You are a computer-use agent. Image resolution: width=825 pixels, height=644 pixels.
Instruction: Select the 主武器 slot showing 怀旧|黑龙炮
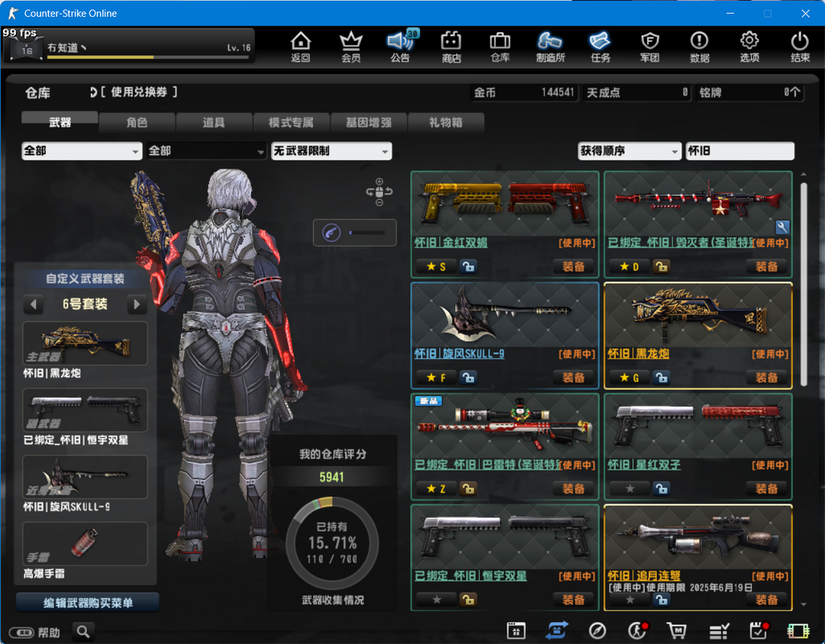click(86, 344)
